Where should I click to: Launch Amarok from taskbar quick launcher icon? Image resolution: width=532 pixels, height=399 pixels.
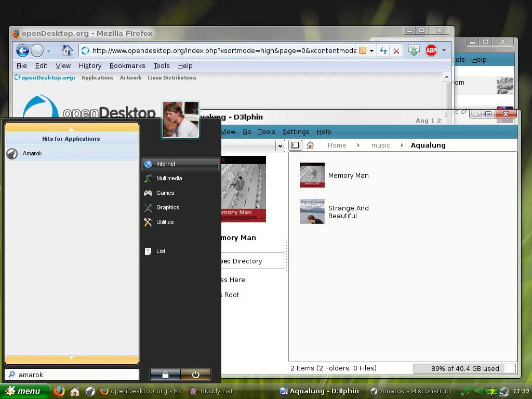[90, 392]
